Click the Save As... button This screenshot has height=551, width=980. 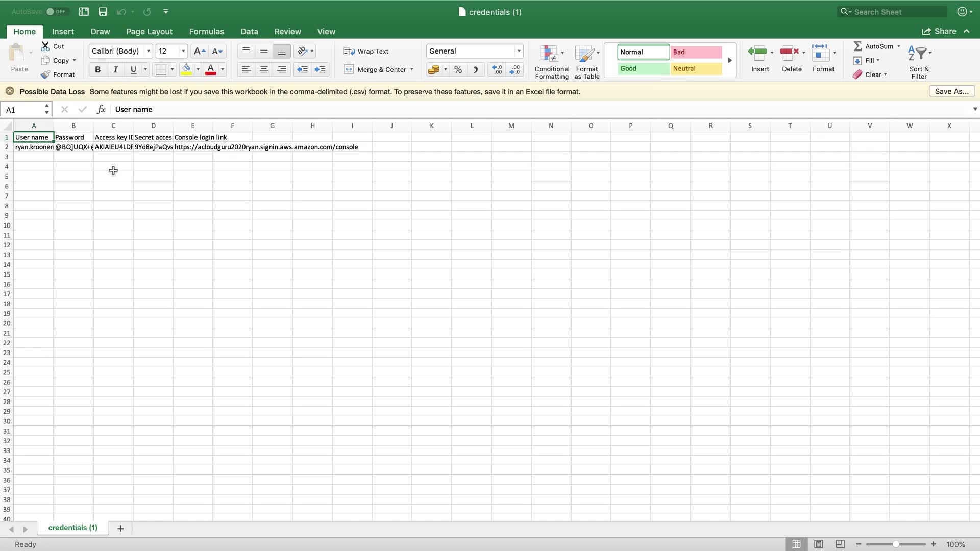[x=951, y=91]
